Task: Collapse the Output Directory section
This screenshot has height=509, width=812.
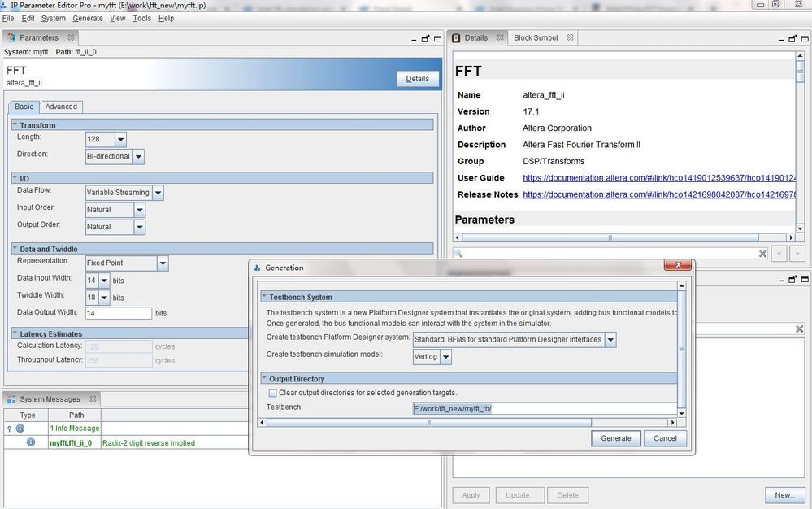Action: [263, 379]
